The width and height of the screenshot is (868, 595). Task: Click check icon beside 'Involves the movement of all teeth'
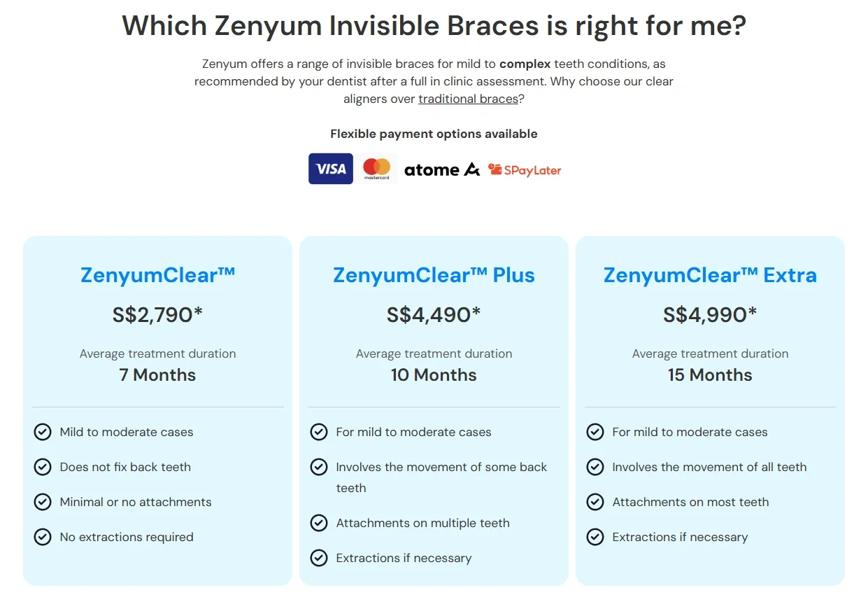tap(595, 467)
